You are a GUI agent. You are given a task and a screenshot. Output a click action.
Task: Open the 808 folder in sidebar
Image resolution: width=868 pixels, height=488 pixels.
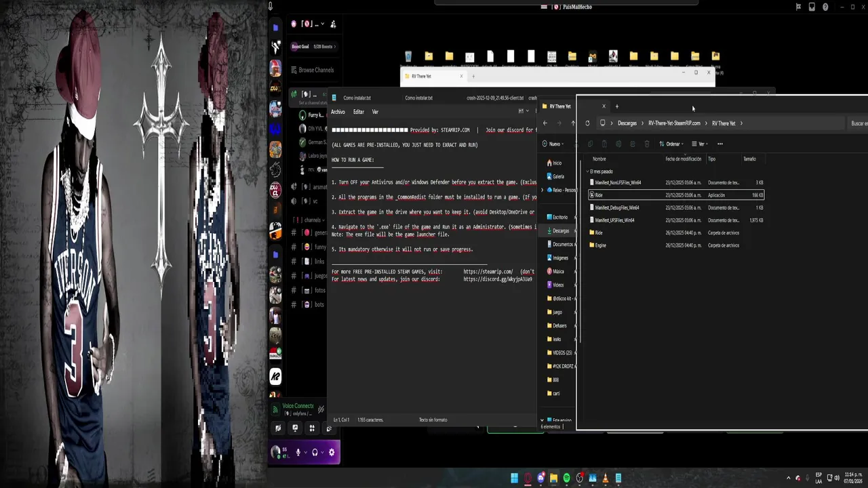click(x=553, y=380)
